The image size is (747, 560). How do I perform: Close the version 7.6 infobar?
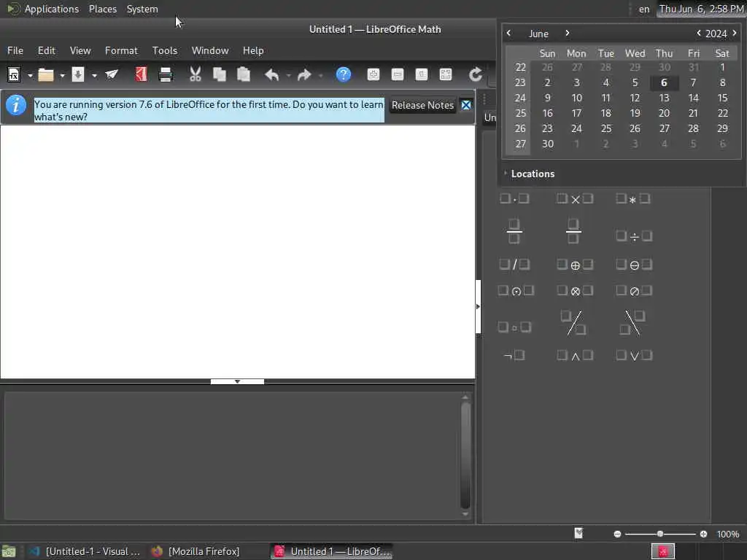(466, 105)
